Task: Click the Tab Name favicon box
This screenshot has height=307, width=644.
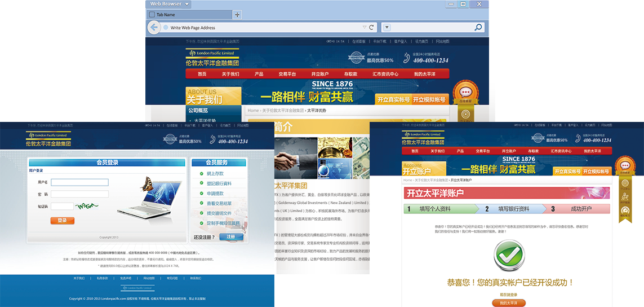Action: click(x=152, y=15)
